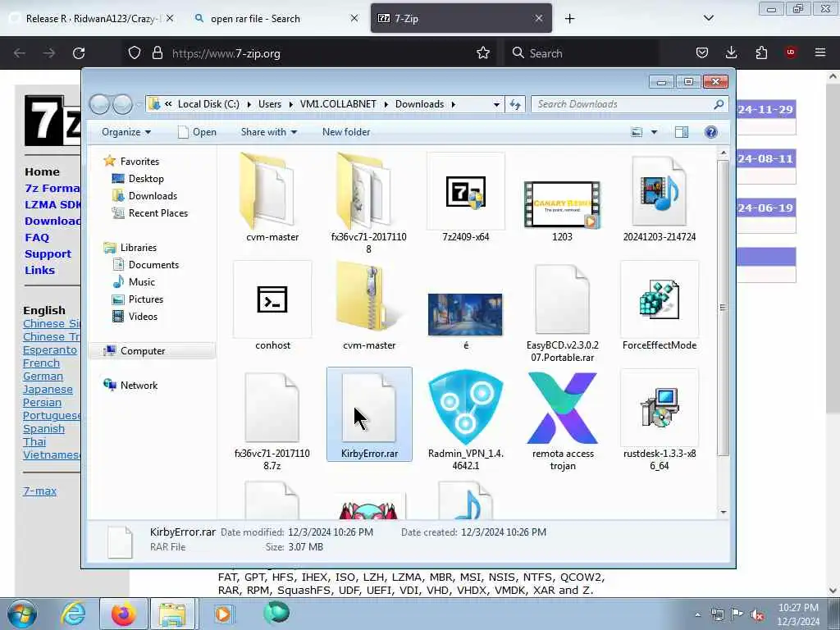
Task: Select the 7z2409-x64 installer file
Action: (466, 197)
